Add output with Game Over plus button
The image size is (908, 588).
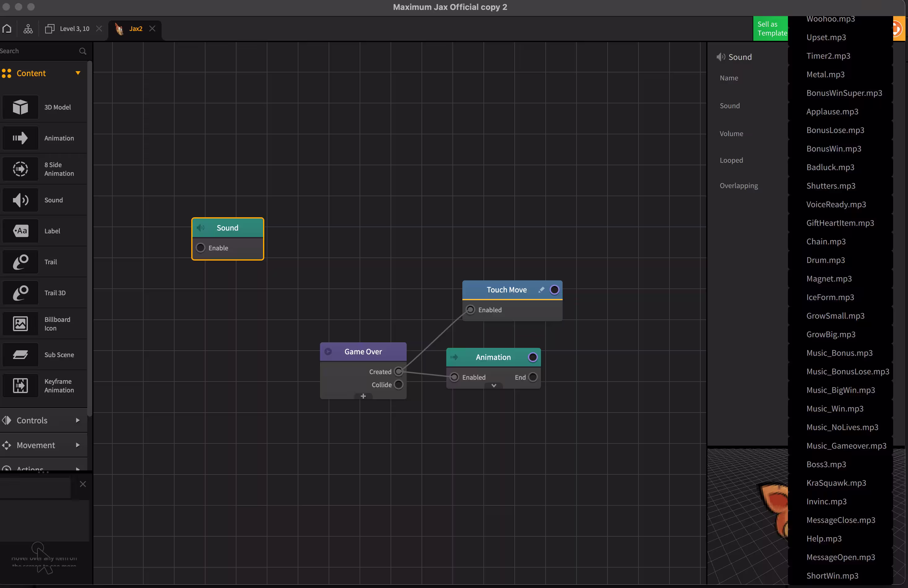coord(363,396)
